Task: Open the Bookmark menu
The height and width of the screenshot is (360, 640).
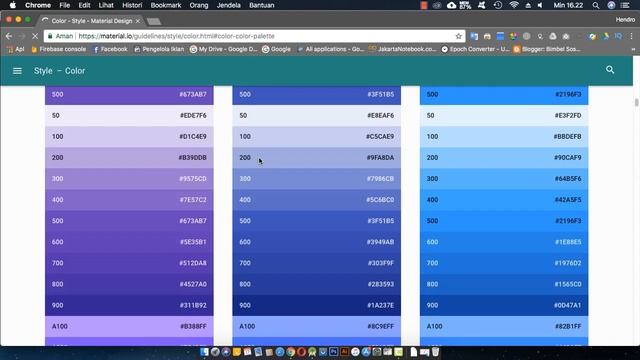Action: pyautogui.click(x=166, y=5)
